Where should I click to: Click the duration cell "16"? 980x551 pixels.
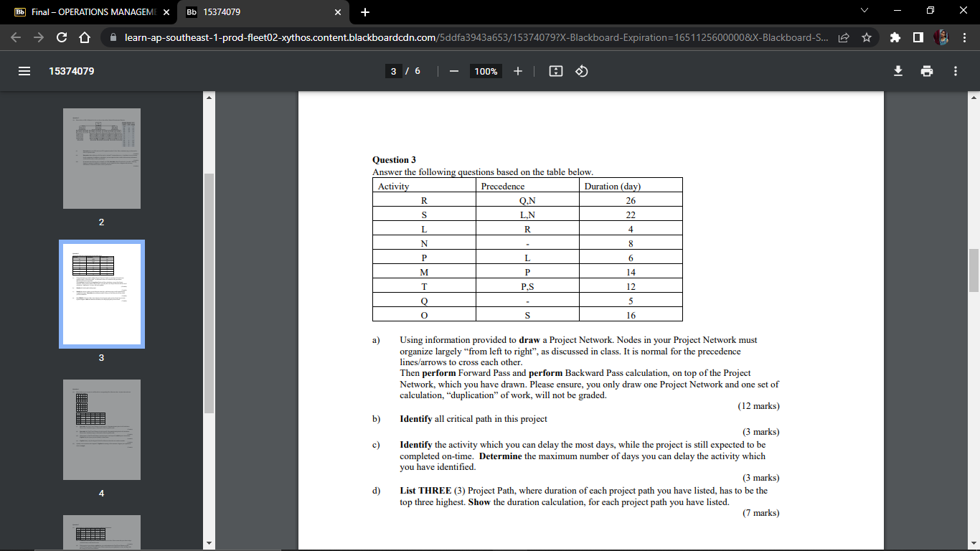tap(631, 316)
